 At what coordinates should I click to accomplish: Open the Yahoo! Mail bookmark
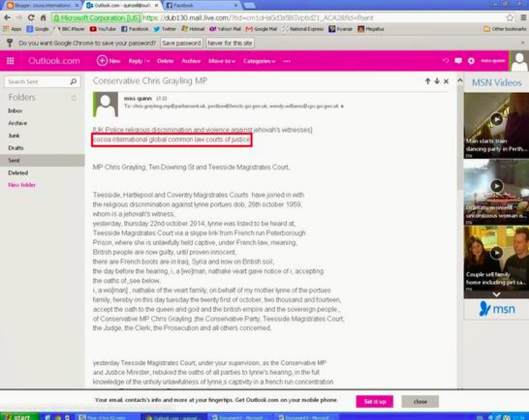tap(225, 29)
